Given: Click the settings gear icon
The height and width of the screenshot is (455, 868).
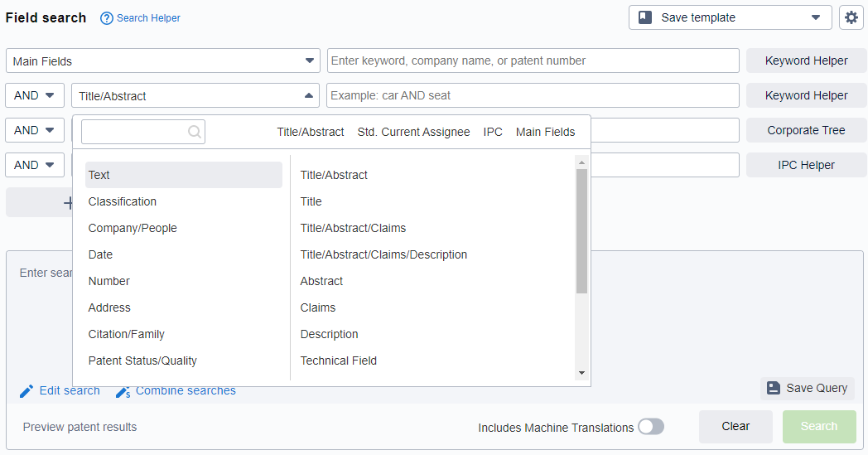Looking at the screenshot, I should [851, 17].
